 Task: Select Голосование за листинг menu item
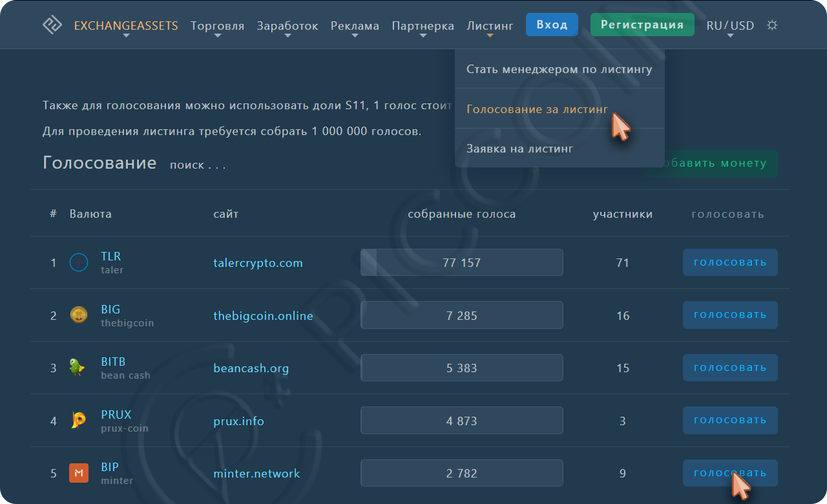(x=560, y=109)
